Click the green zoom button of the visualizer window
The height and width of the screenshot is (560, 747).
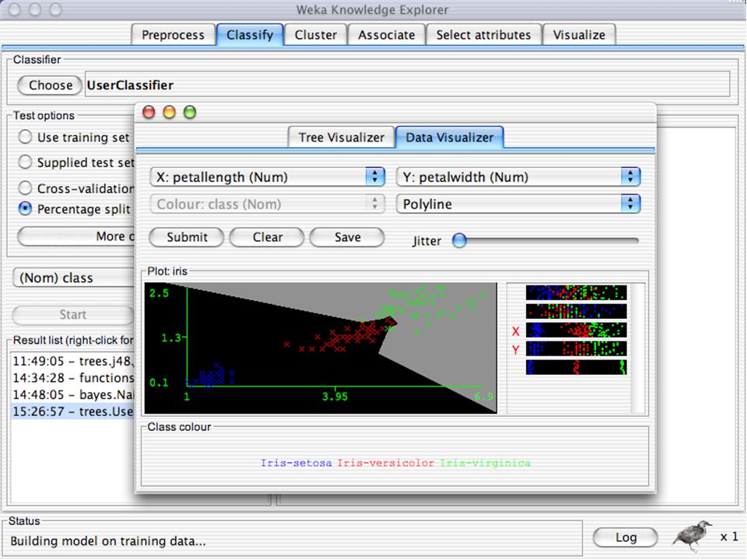(x=190, y=112)
